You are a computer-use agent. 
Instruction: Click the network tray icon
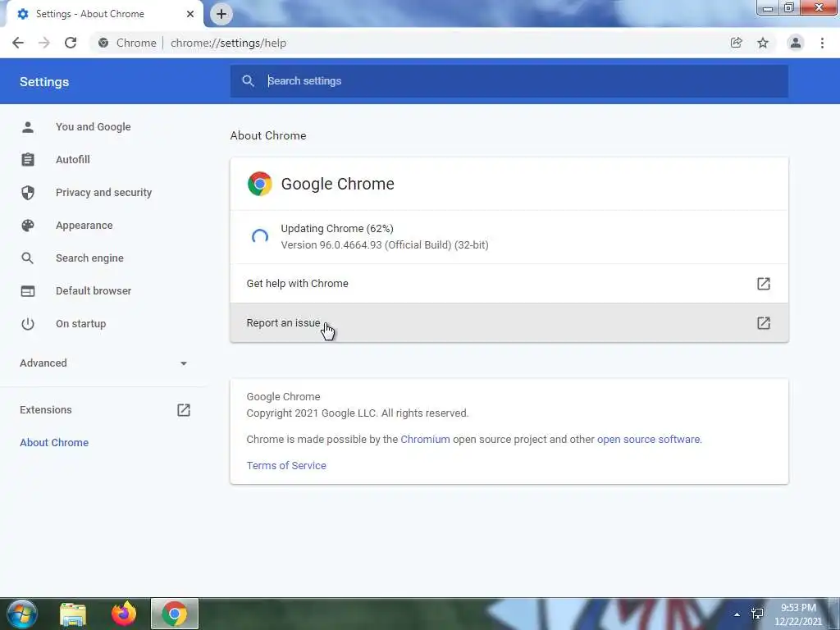(x=757, y=614)
